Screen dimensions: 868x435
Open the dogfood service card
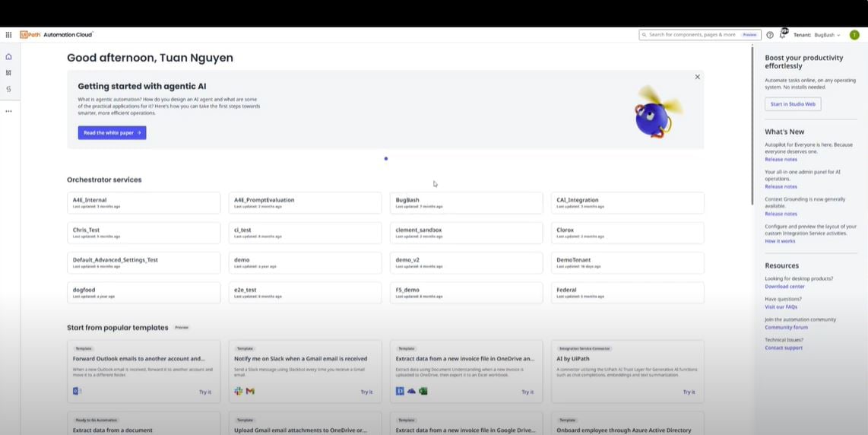pos(144,293)
